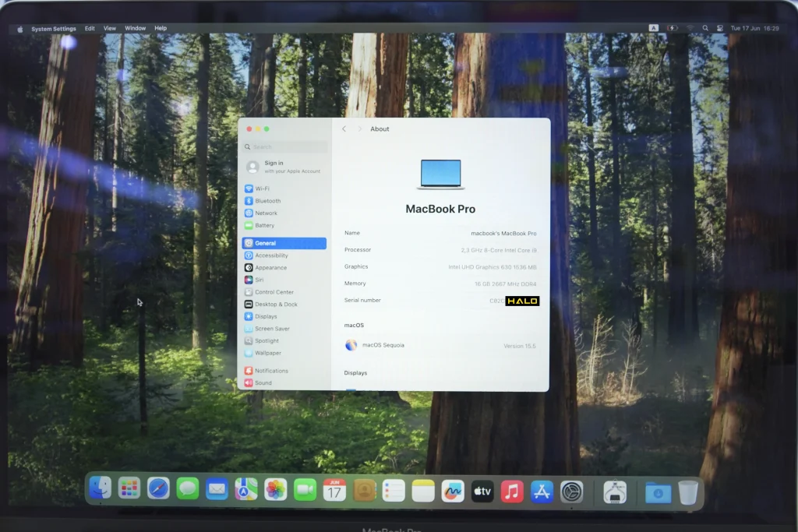
Task: Open the Apple menu
Action: (20, 29)
